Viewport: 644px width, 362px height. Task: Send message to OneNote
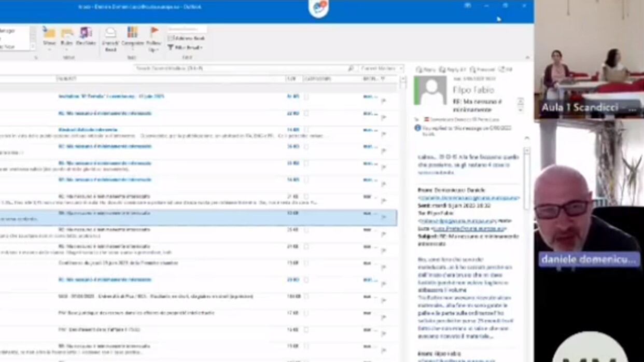point(86,37)
